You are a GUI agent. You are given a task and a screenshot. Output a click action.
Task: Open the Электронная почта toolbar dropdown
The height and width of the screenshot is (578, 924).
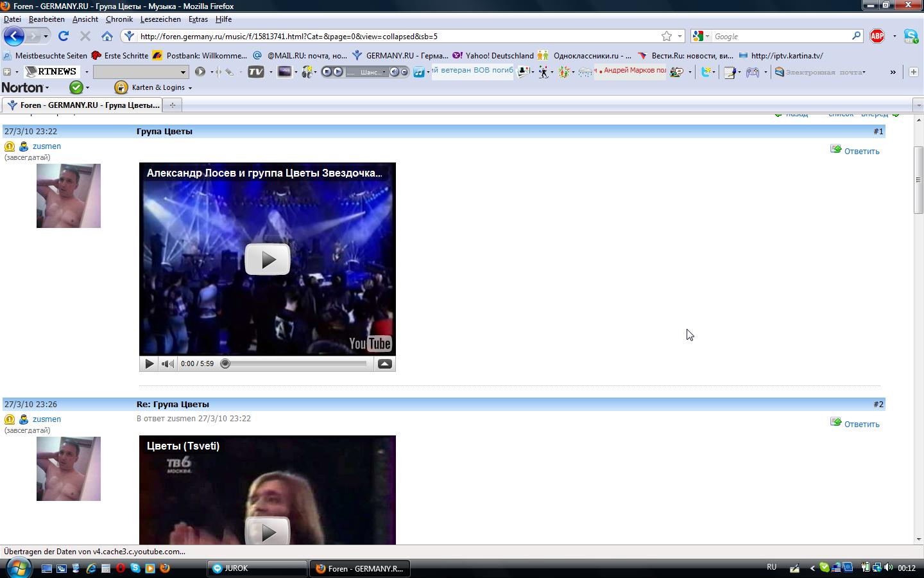click(x=821, y=72)
